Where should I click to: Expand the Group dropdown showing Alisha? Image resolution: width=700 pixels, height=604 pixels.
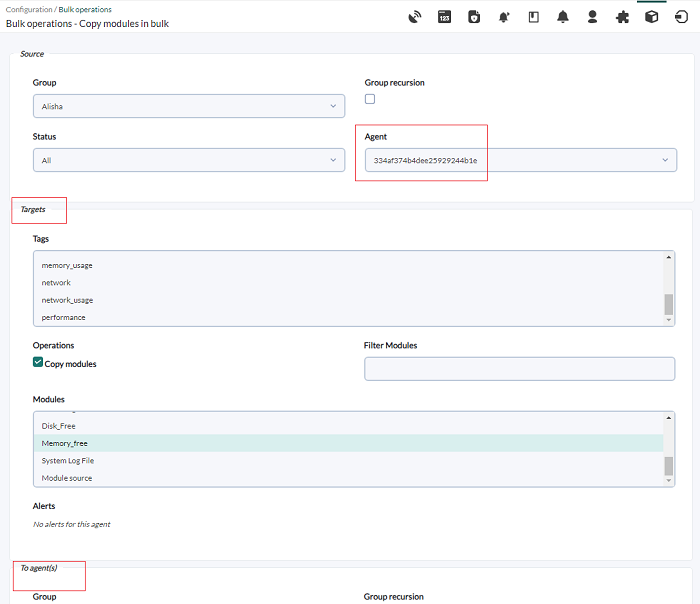point(189,106)
